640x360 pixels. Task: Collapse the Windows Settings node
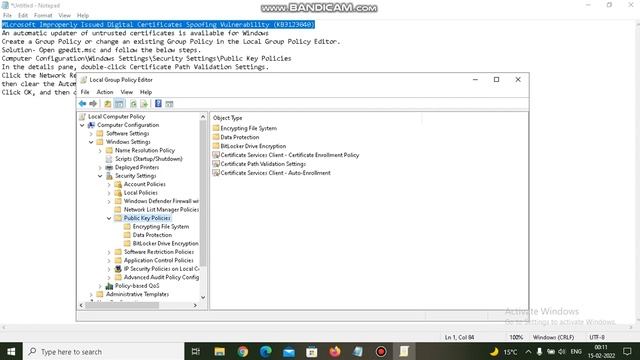(x=91, y=142)
